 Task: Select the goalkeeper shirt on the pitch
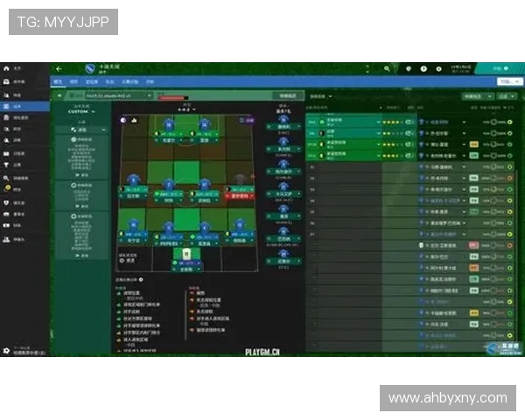click(185, 253)
